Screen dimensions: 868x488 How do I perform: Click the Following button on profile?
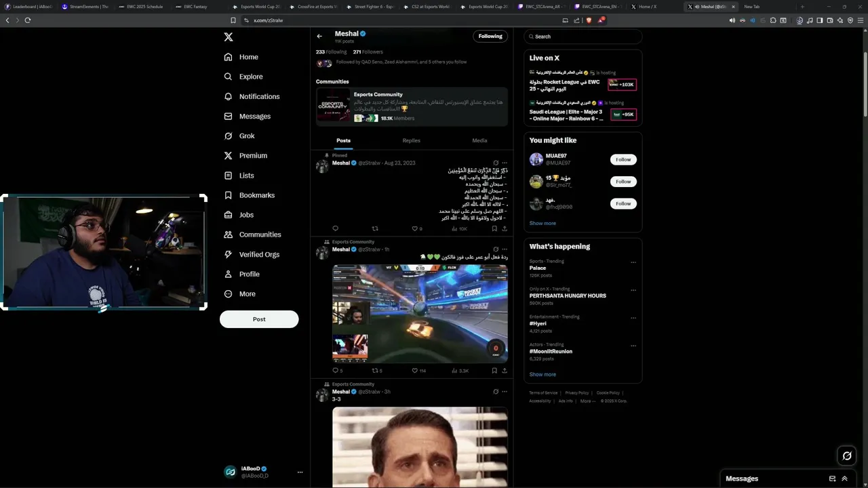pyautogui.click(x=490, y=36)
